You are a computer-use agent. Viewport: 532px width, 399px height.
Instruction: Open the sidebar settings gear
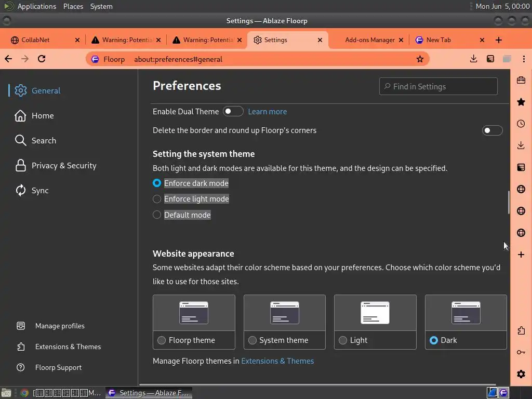(521, 374)
